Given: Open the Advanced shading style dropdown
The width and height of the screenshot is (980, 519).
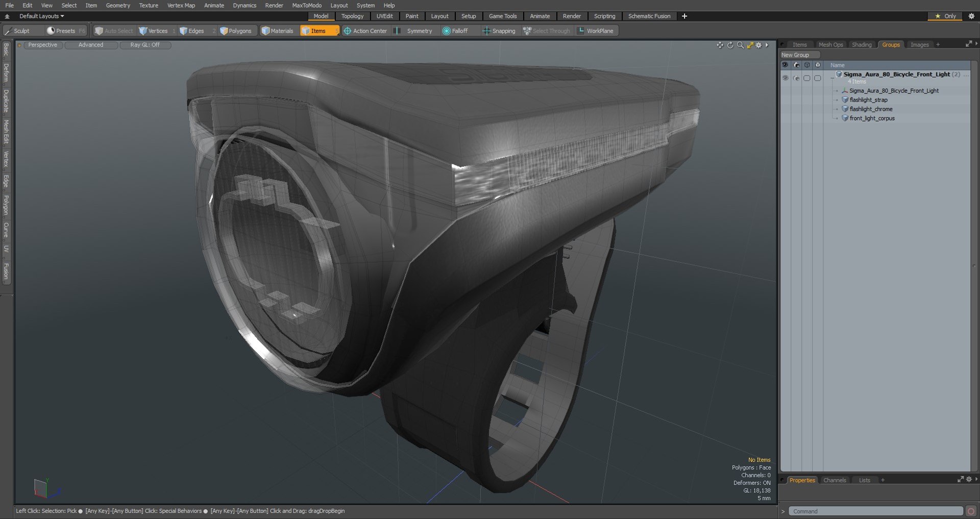Looking at the screenshot, I should (x=91, y=45).
